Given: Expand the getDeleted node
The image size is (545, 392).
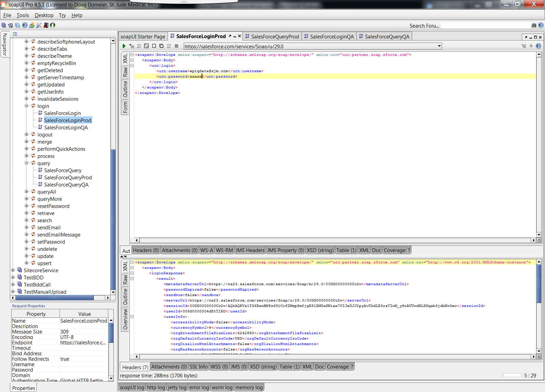Looking at the screenshot, I should [x=27, y=70].
